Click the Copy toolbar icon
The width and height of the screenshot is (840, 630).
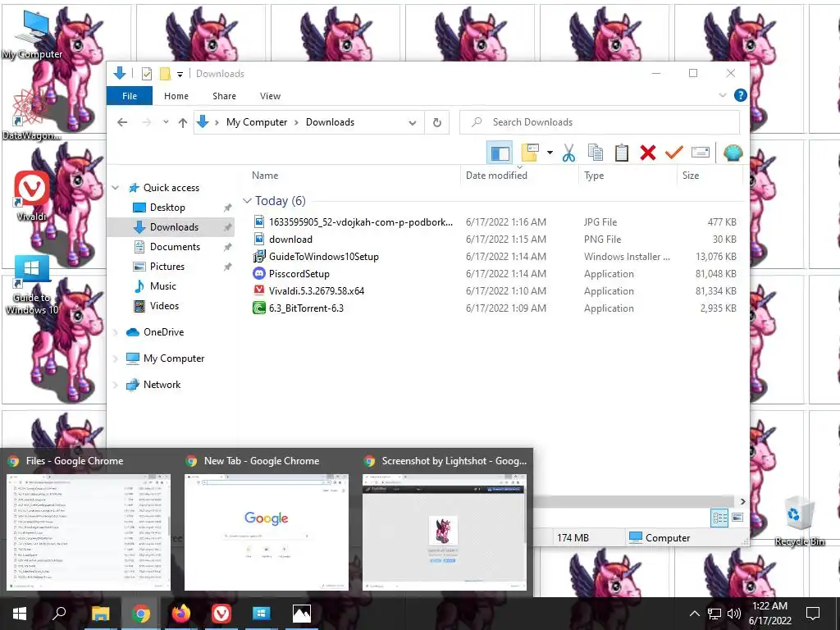596,153
